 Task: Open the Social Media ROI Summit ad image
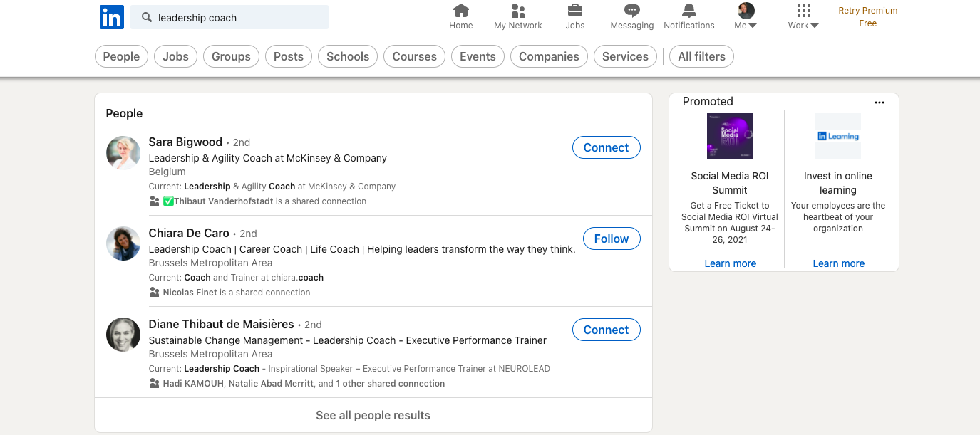(x=730, y=136)
